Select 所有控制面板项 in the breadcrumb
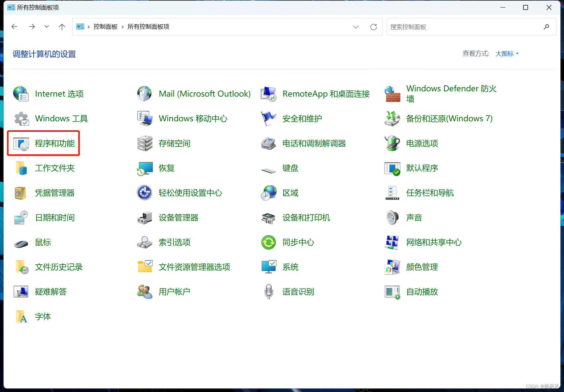 (148, 27)
